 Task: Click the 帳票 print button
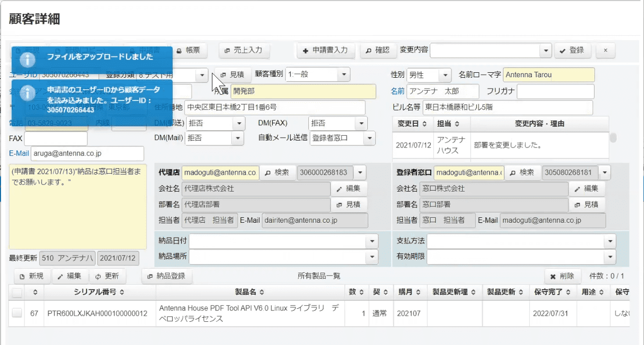189,50
